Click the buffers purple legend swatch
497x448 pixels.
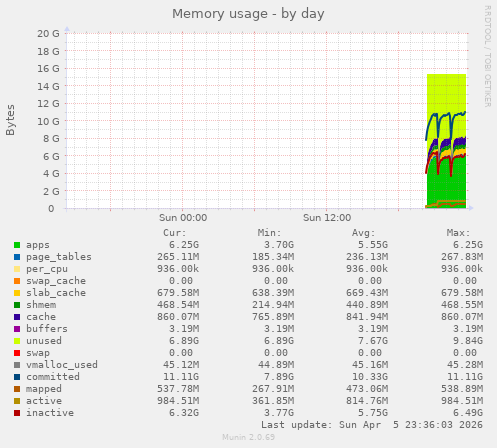click(17, 329)
